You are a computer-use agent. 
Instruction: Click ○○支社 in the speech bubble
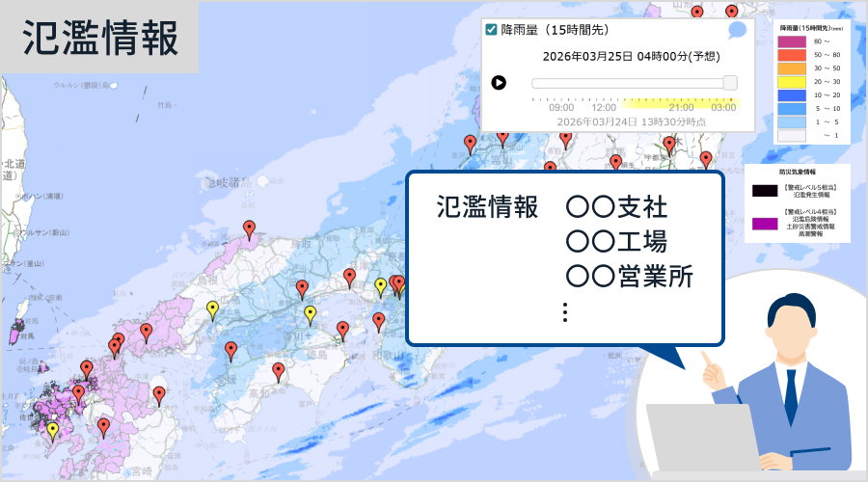point(616,207)
